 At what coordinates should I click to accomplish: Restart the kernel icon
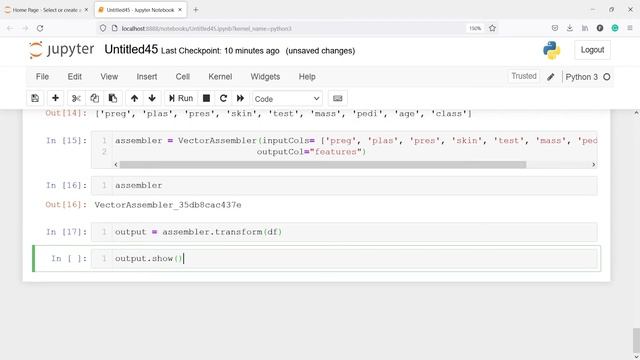(x=223, y=98)
